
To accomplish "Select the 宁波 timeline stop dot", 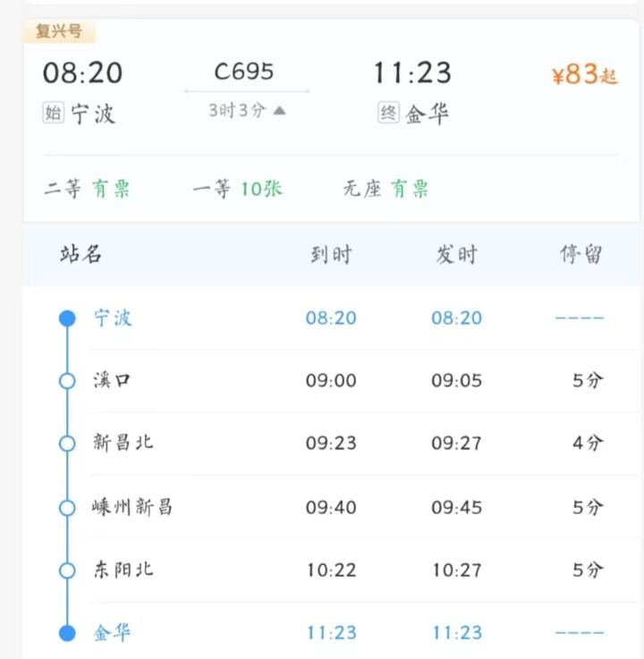I will [x=67, y=318].
